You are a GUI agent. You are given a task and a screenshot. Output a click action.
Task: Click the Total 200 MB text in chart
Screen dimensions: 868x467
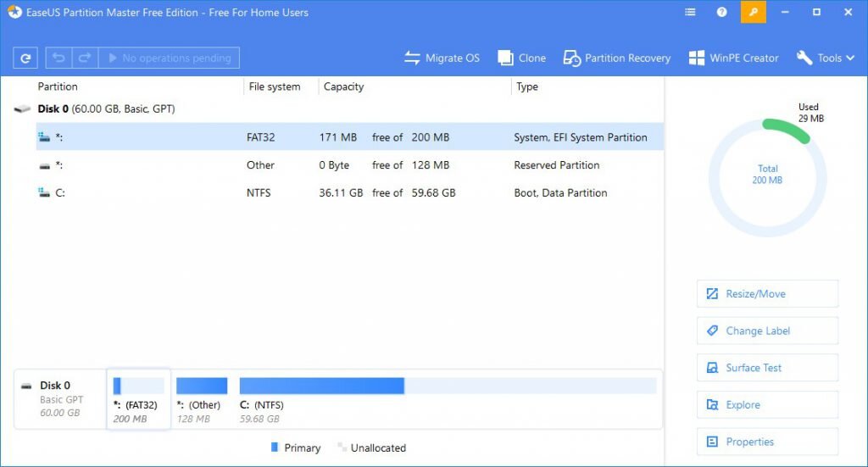(767, 175)
